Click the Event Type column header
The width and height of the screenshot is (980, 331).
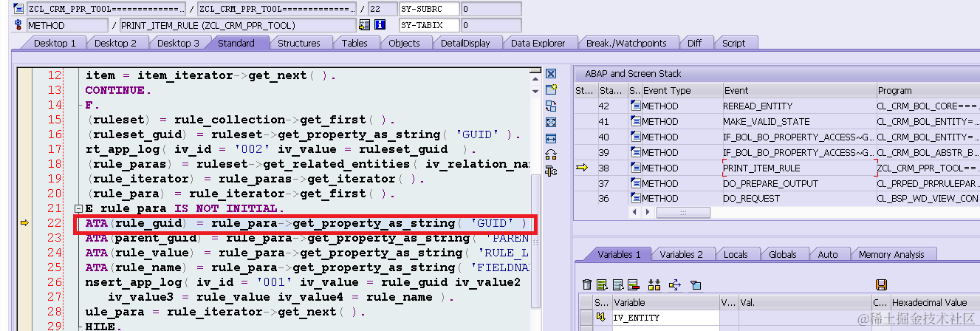coord(682,90)
